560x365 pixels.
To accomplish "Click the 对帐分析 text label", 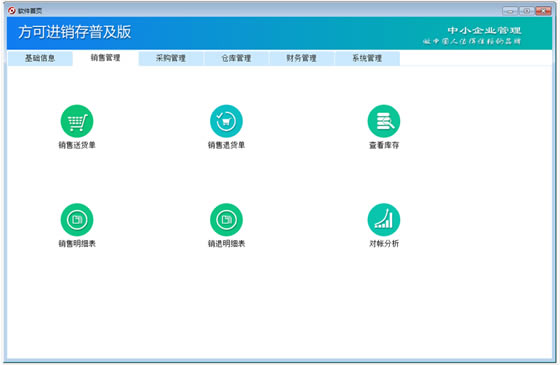I will (x=384, y=244).
